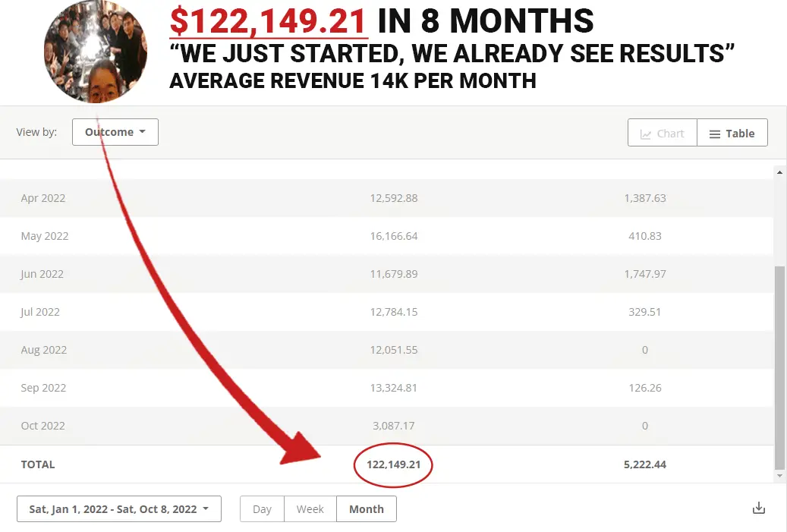
Task: Select Week grouping
Action: 310,509
